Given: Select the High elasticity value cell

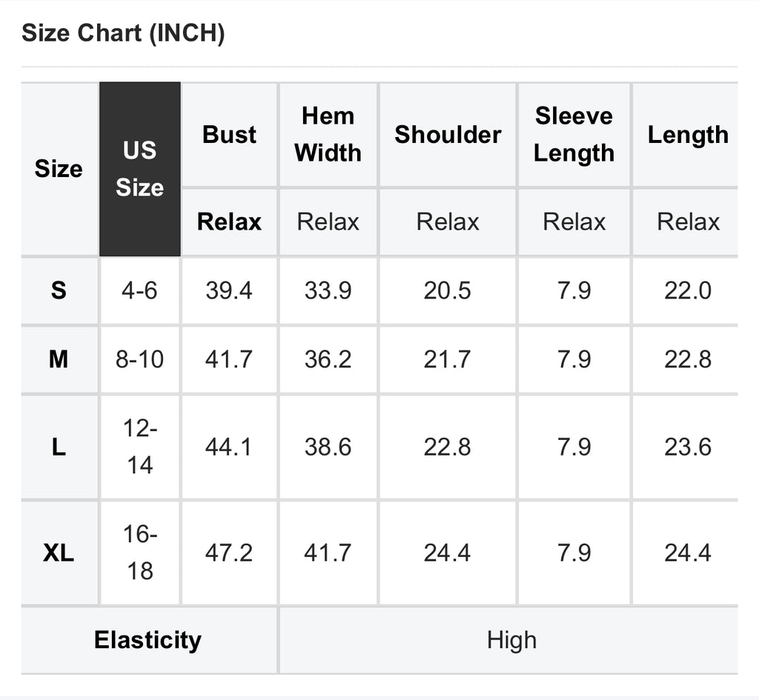Looking at the screenshot, I should coord(511,640).
